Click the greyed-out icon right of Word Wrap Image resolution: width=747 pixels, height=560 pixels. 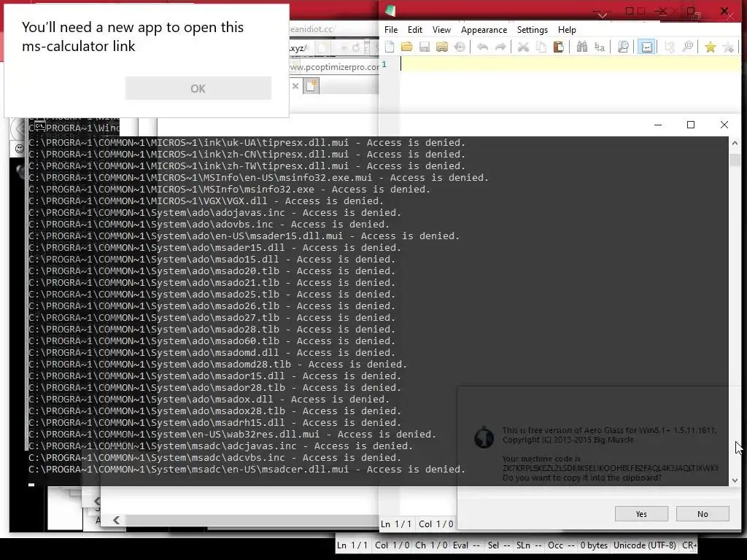click(x=670, y=47)
